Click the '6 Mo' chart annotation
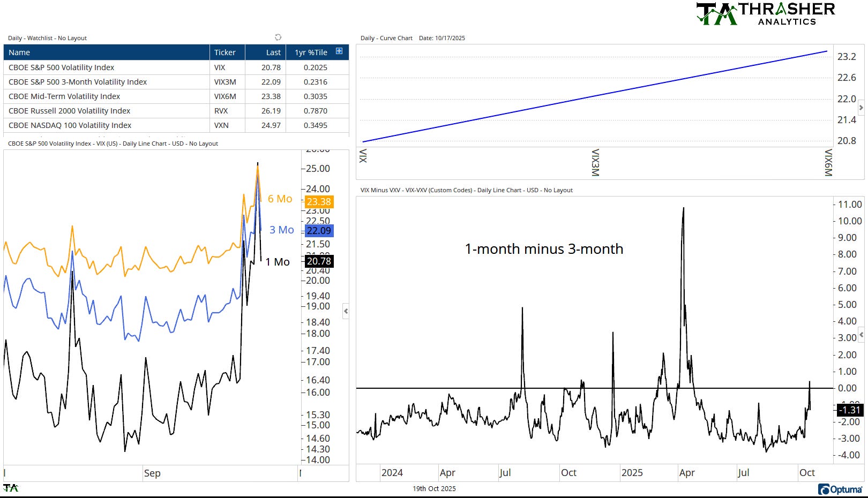 coord(280,199)
